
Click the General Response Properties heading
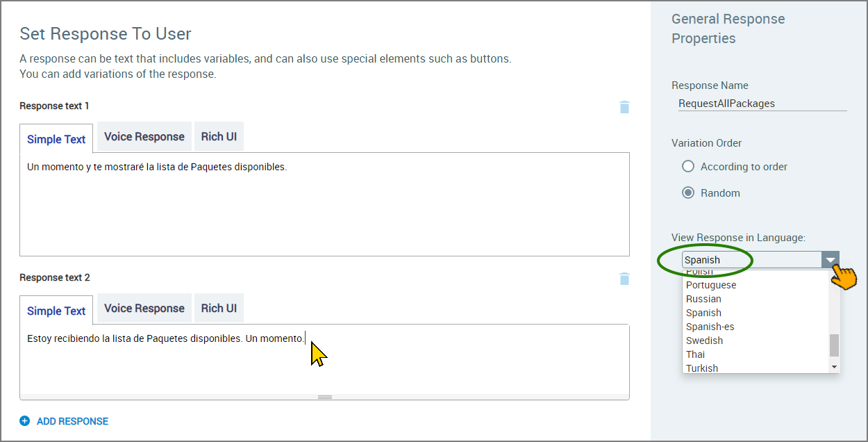tap(728, 28)
